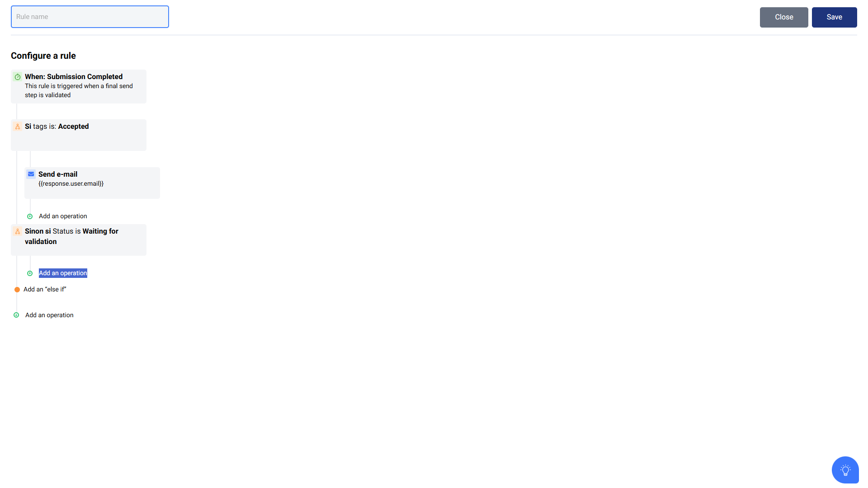Screen dimensions: 868x488
Task: Close the rule editor
Action: (x=784, y=17)
